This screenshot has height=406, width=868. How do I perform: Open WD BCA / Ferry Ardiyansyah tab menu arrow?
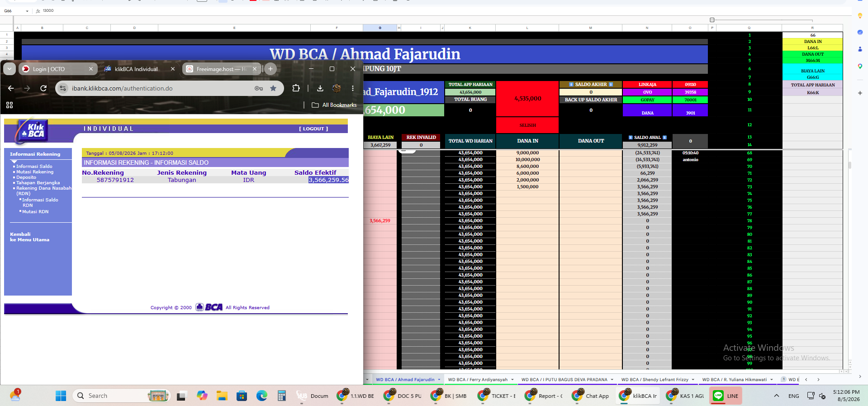click(x=512, y=380)
